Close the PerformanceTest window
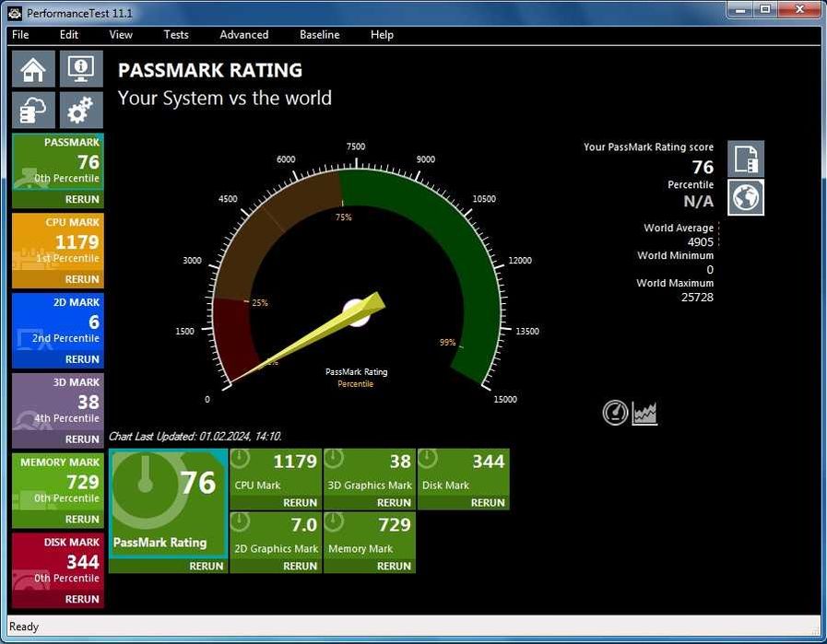827x644 pixels. (x=799, y=10)
